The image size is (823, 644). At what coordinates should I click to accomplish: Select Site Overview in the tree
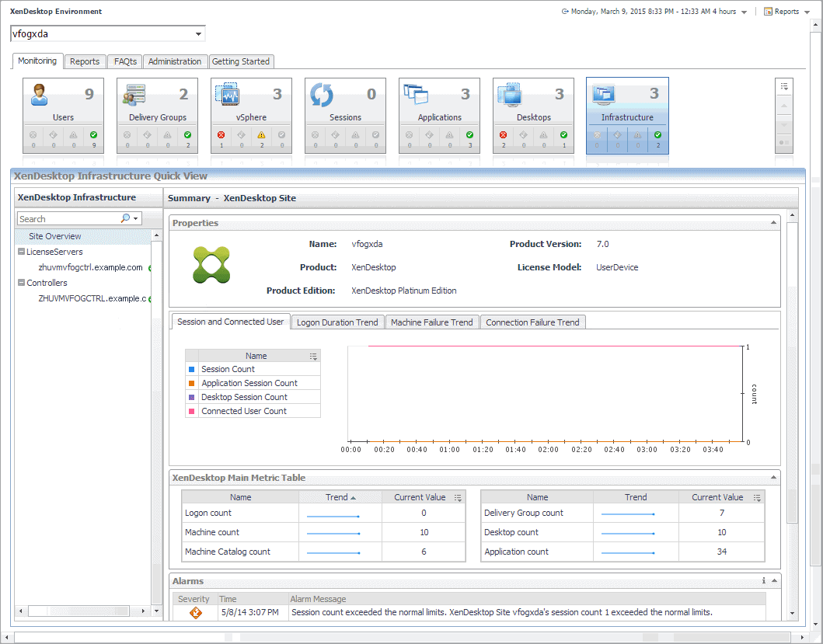click(x=54, y=236)
